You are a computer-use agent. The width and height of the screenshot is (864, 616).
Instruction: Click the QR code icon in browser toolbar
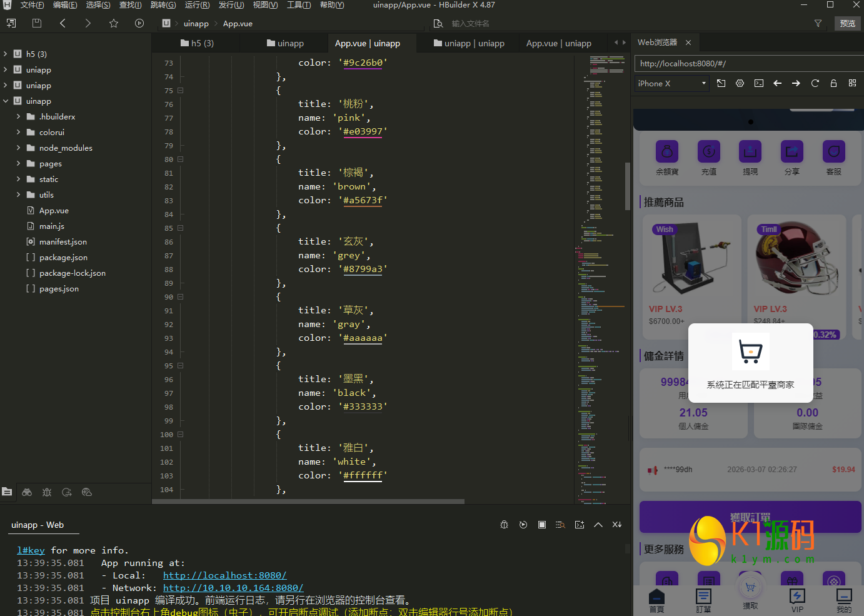(852, 83)
